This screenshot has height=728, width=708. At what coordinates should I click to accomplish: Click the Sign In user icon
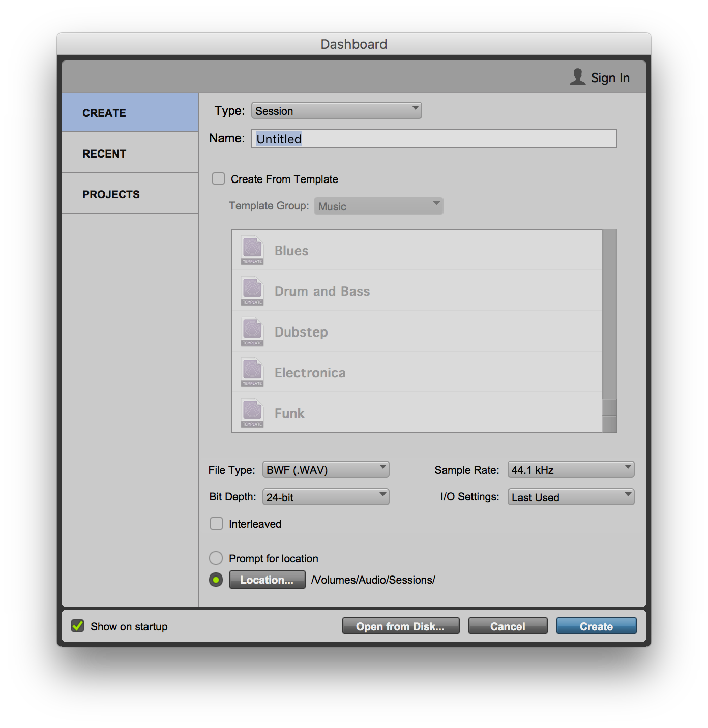point(577,77)
